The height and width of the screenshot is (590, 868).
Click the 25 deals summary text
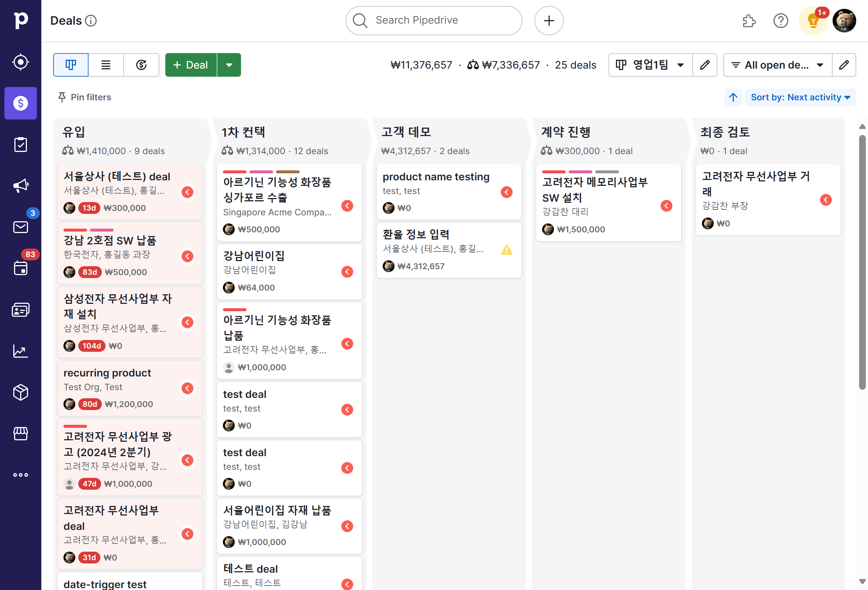tap(576, 65)
